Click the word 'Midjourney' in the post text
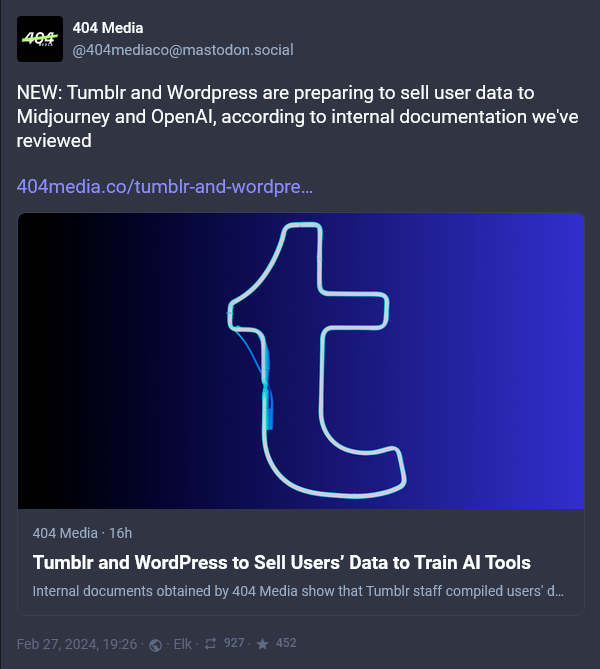600x669 pixels. [63, 117]
